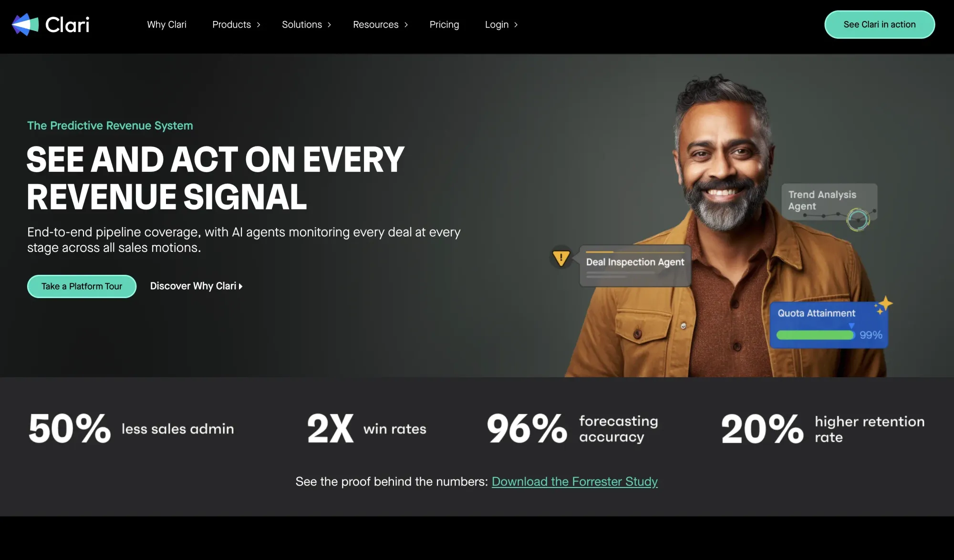954x560 pixels.
Task: Expand the Solutions menu chevron
Action: (329, 25)
